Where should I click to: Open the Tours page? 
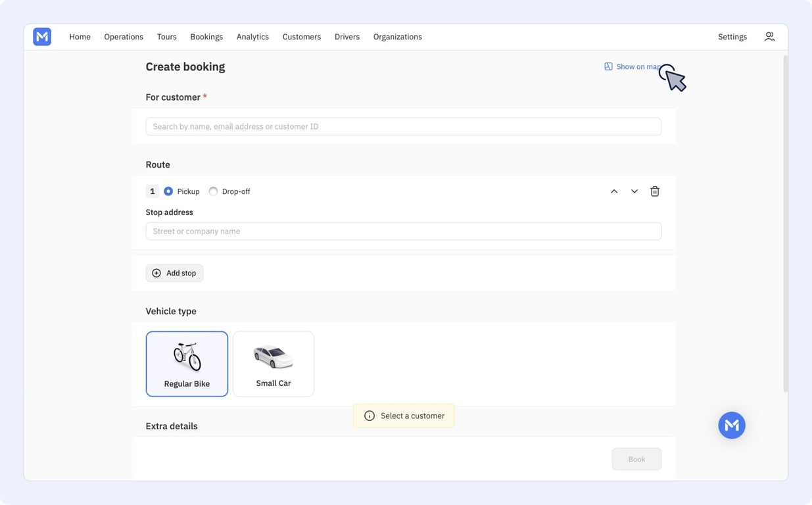tap(166, 37)
